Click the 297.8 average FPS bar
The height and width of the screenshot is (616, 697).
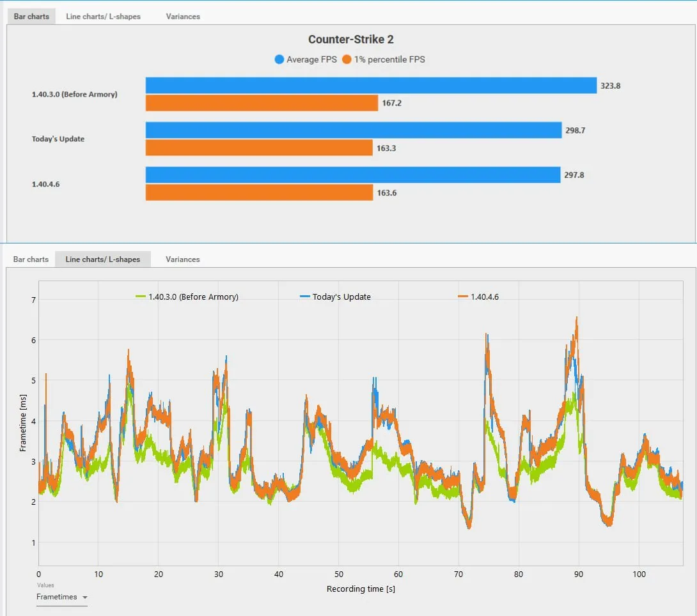tap(353, 175)
